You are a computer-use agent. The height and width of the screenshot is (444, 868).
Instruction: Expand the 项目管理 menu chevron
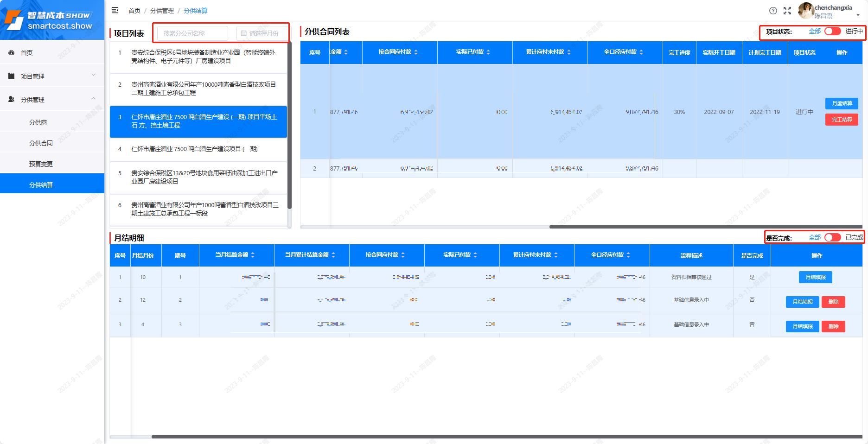point(94,75)
